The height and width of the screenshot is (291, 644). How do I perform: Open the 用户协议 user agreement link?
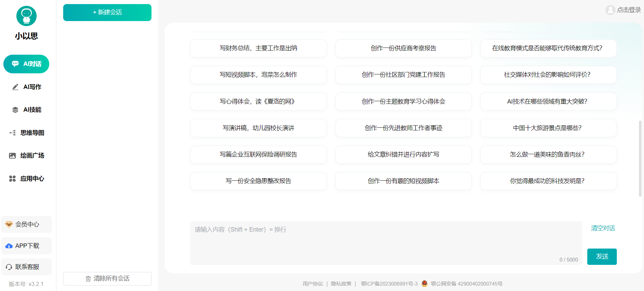313,284
